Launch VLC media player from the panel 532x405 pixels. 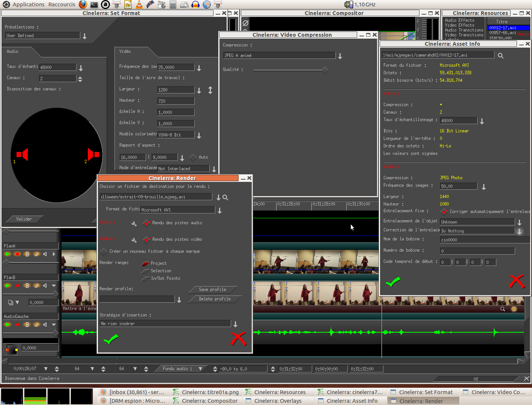[139, 4]
